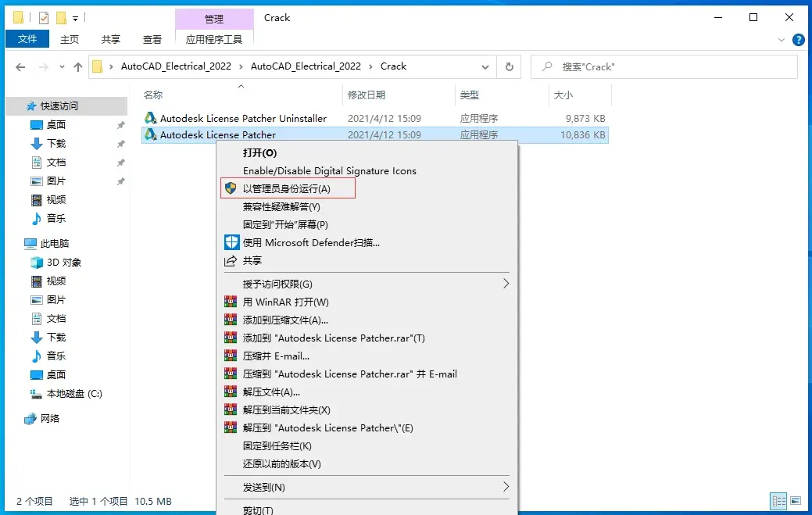Image resolution: width=812 pixels, height=515 pixels.
Task: Click the Properties icon in quick access toolbar
Action: coord(44,18)
